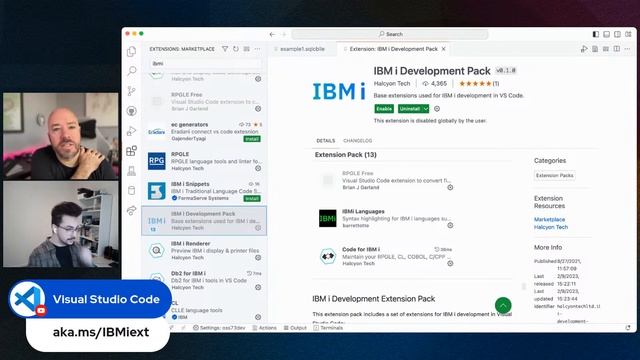Enable the IBM i Development Pack extension
Viewport: 640px width, 360px height.
point(384,109)
